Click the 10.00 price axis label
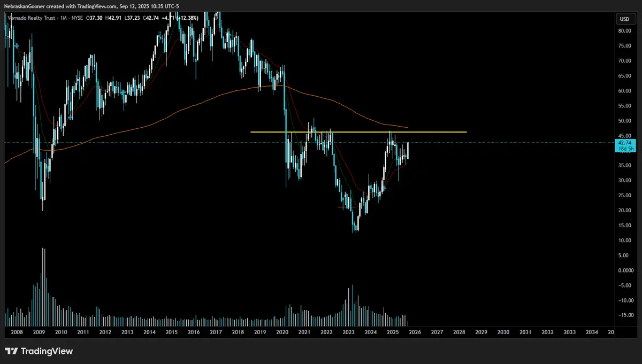Screen dimensions: 642x364 (624, 241)
